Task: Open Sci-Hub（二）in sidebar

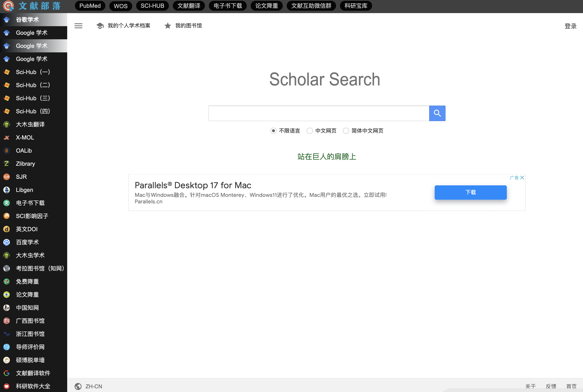Action: coord(34,85)
